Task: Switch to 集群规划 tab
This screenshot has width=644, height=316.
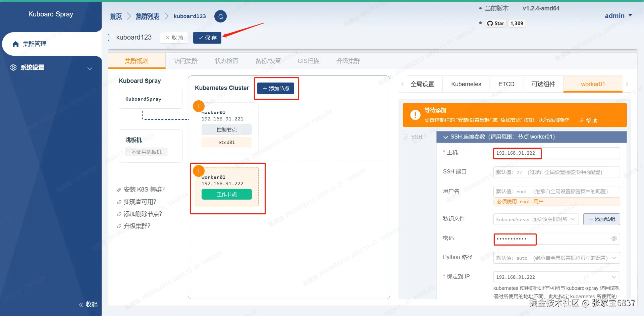Action: pos(137,61)
